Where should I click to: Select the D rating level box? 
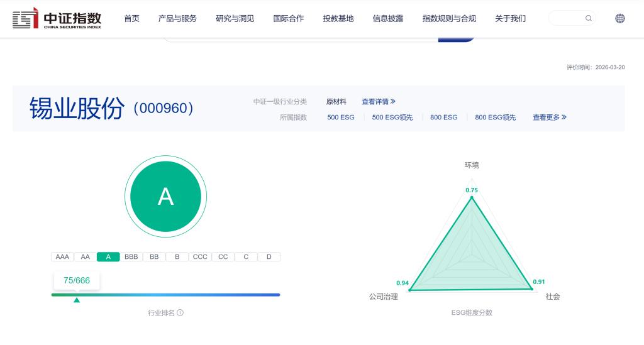point(269,257)
